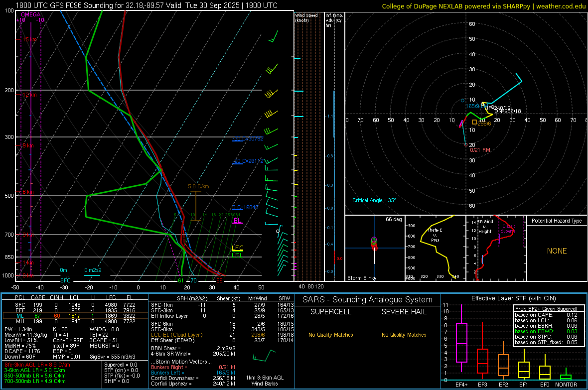The width and height of the screenshot is (588, 390).
Task: Click the orange 'LCL-EL (Cloud Layer)' row
Action: click(x=222, y=335)
